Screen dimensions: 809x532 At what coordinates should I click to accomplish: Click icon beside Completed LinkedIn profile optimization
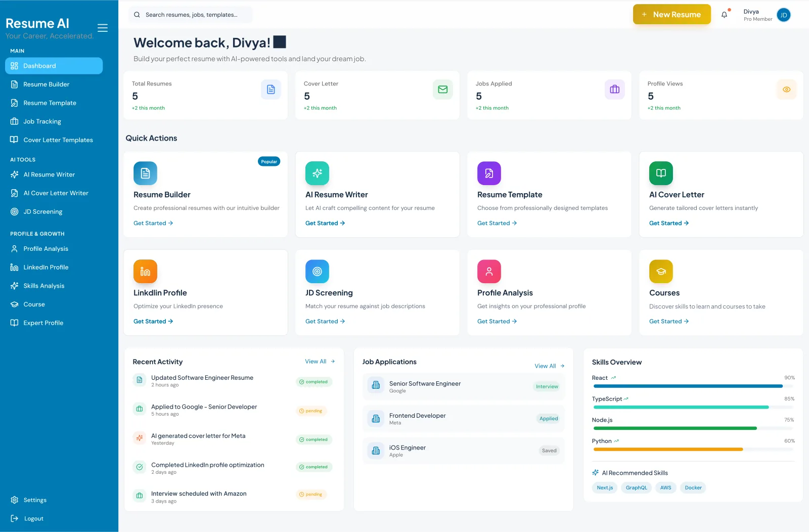[x=140, y=467]
